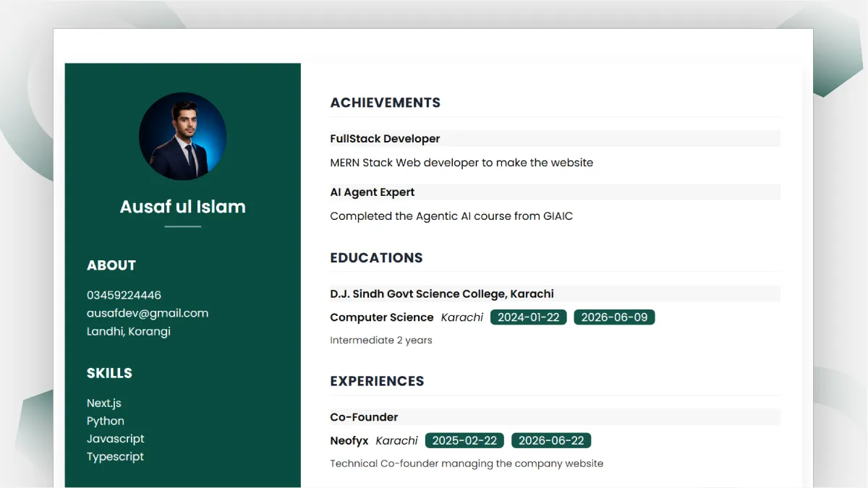
Task: Select phone number 03459224446
Action: pos(124,295)
